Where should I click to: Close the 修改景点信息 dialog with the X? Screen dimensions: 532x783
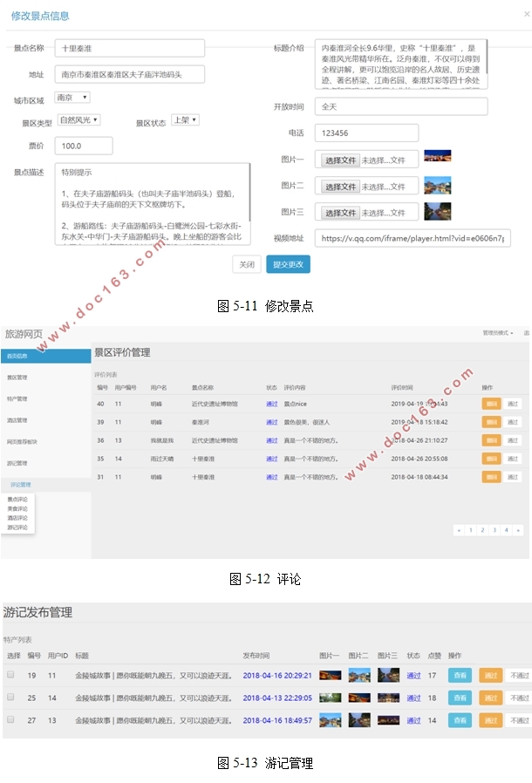coord(527,14)
